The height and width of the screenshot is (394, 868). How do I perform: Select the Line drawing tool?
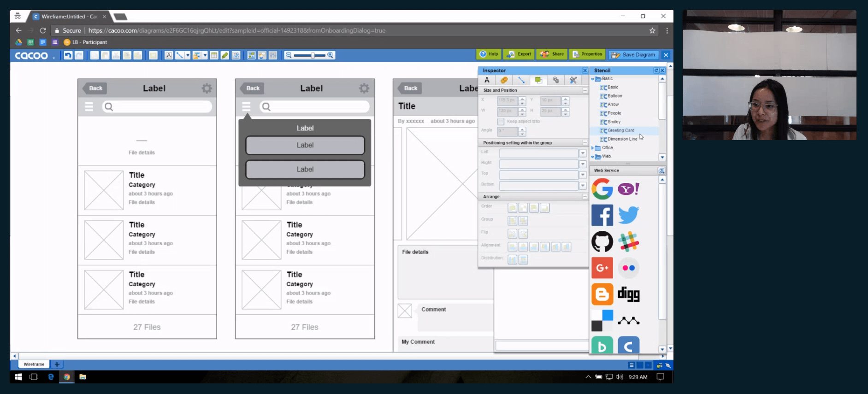coord(179,55)
